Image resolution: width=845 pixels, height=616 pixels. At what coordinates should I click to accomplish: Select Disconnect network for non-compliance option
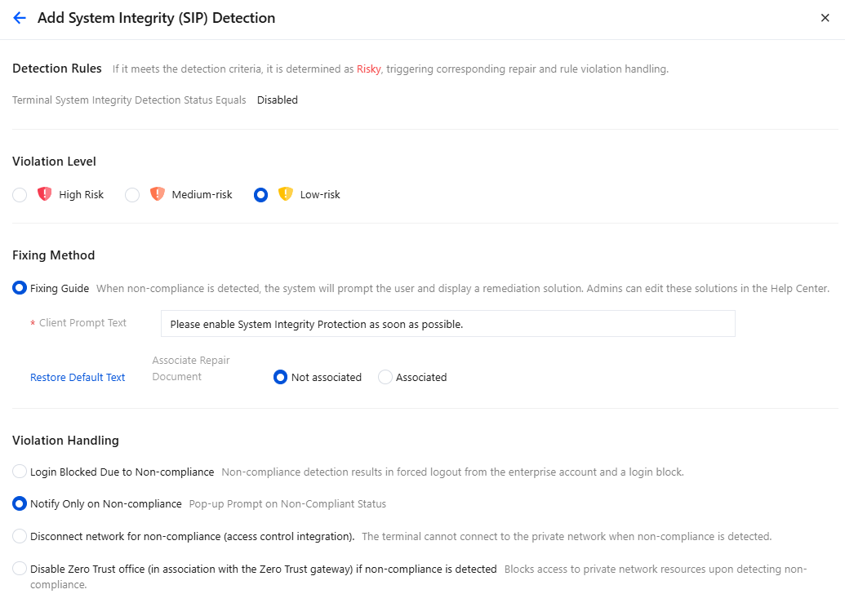click(20, 536)
